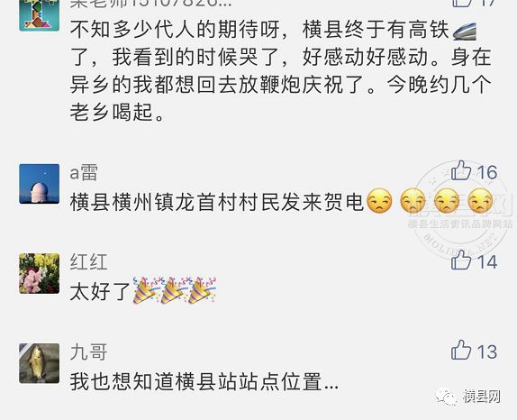Open username a雷
517x420 pixels.
tap(84, 172)
